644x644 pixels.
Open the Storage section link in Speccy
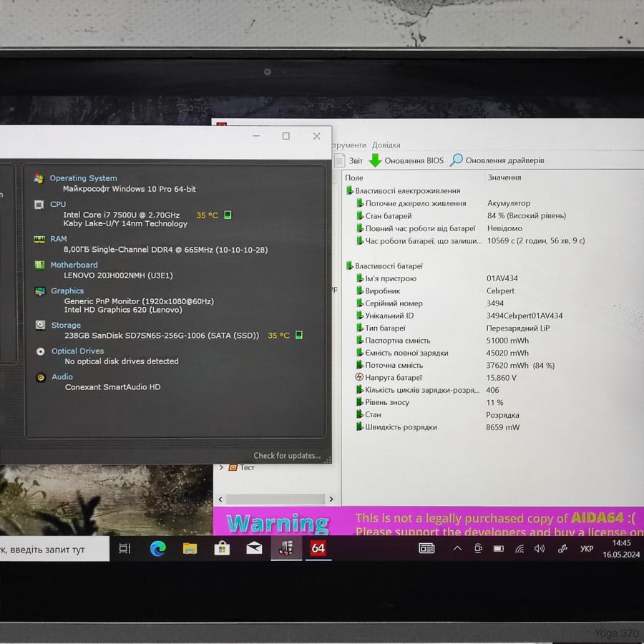coord(66,326)
